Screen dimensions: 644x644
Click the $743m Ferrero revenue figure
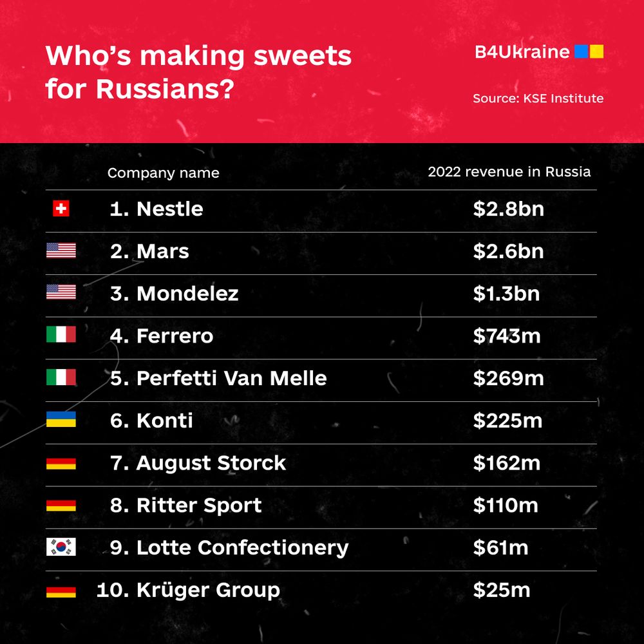(507, 335)
